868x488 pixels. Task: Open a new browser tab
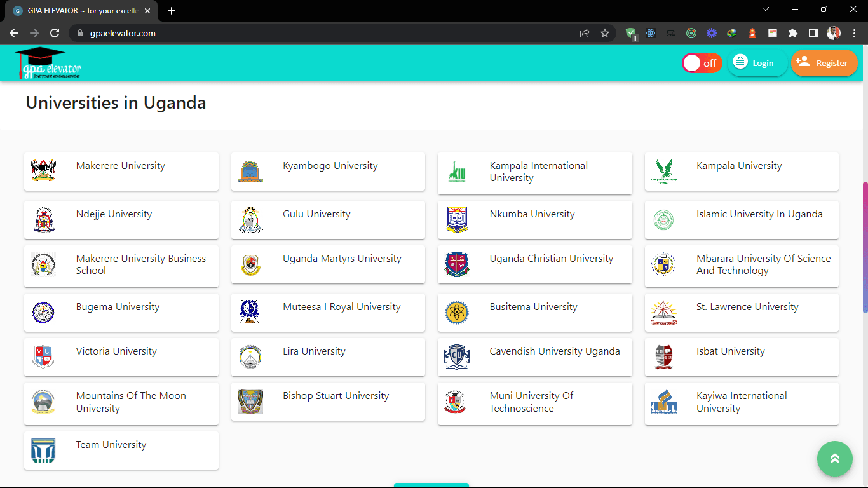coord(172,11)
